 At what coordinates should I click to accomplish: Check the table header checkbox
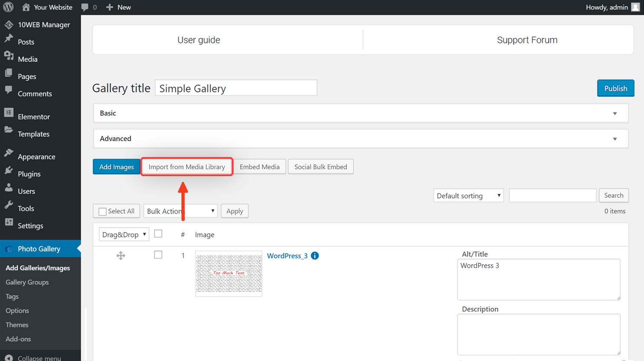[x=158, y=234]
